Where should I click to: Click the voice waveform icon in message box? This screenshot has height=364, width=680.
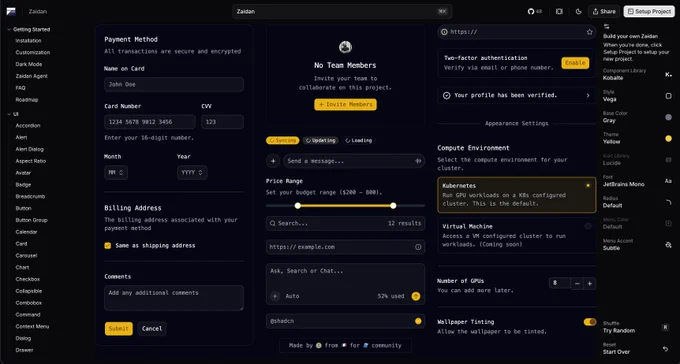click(418, 161)
